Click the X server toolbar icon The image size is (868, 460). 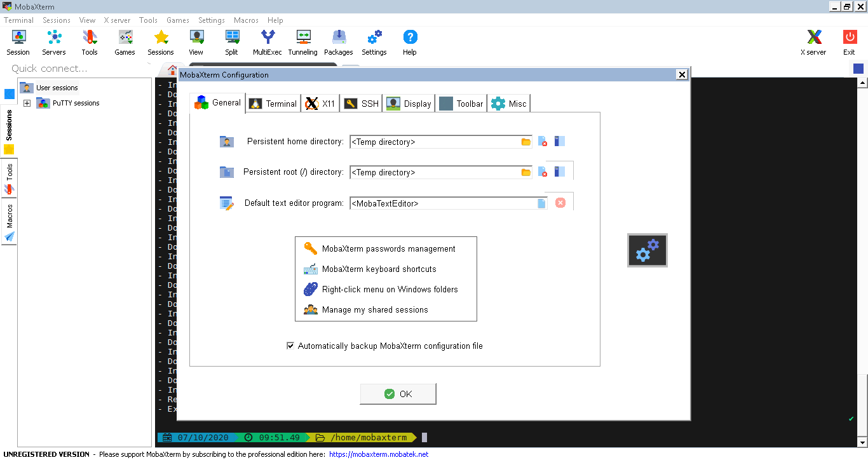point(814,42)
